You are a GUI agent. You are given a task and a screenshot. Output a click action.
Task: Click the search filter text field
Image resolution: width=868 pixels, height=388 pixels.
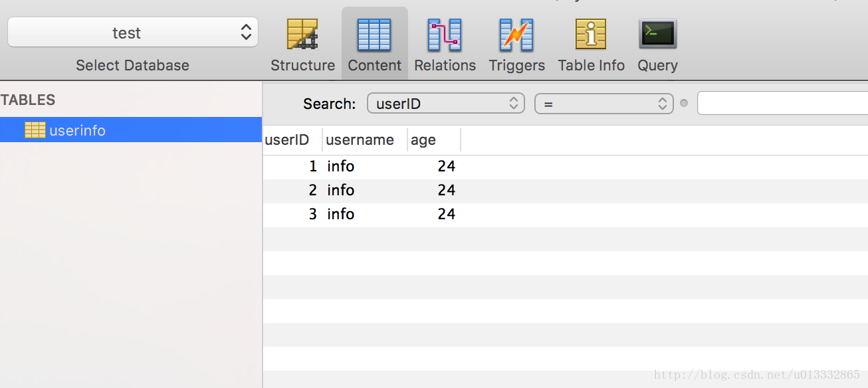click(782, 104)
